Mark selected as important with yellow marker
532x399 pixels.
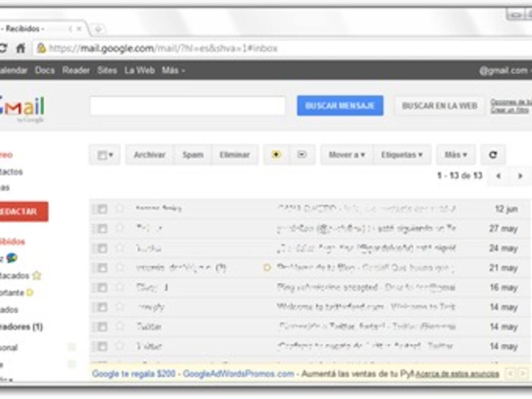pos(276,155)
